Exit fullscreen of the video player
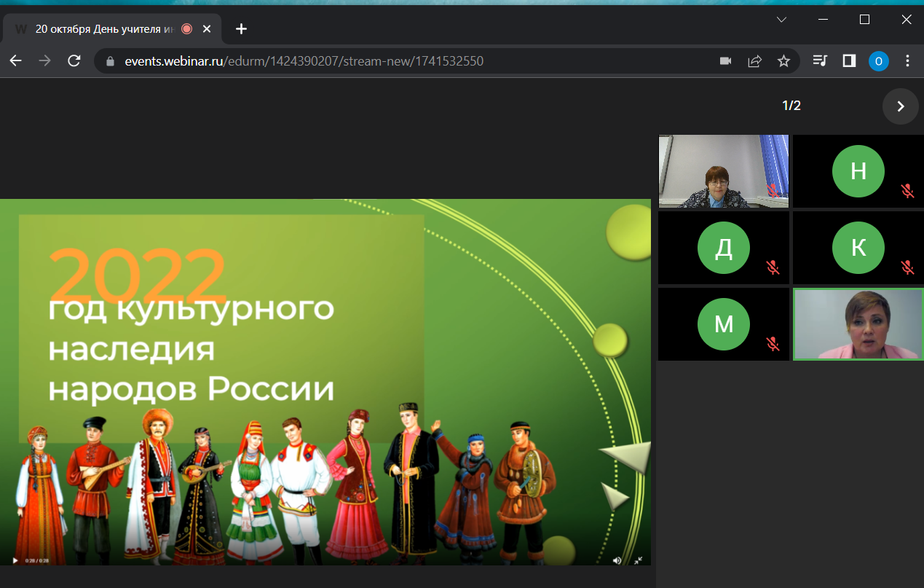The width and height of the screenshot is (924, 588). [638, 560]
